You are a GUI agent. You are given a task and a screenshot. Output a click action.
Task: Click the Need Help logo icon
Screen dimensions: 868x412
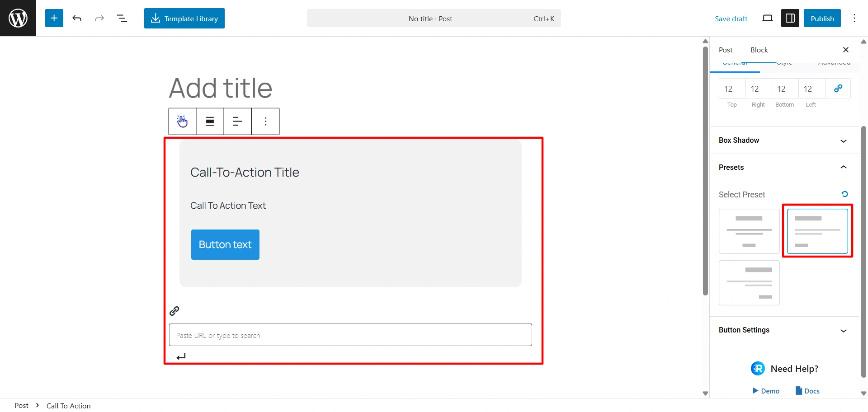point(758,369)
